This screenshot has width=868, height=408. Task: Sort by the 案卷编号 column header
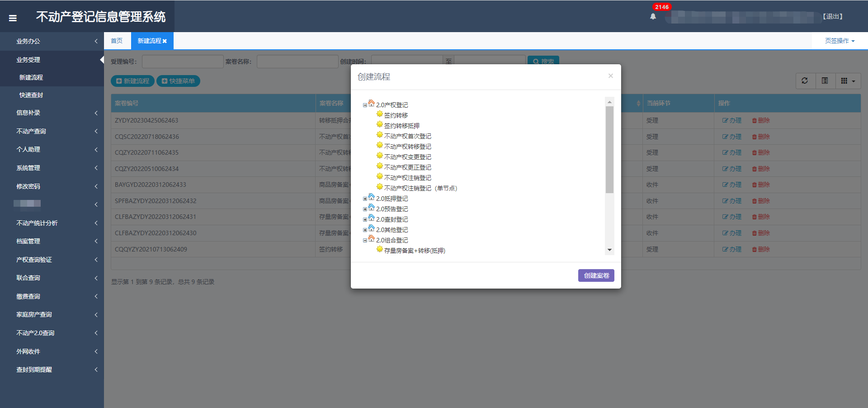[x=213, y=103]
